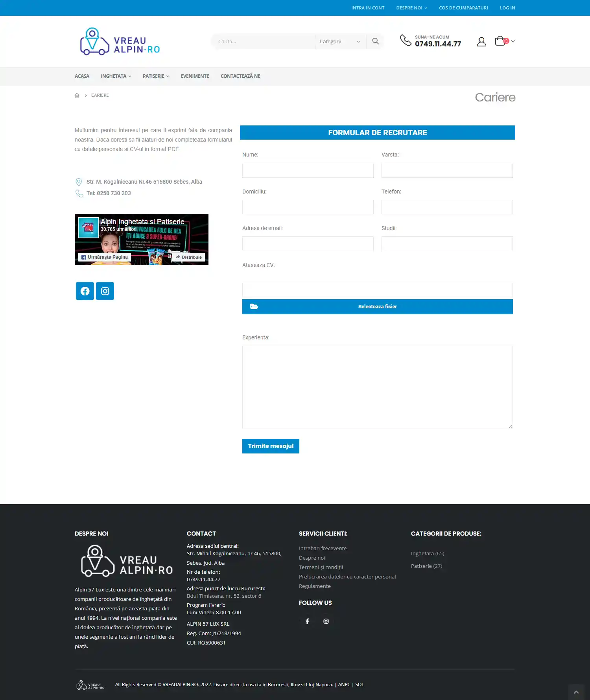
Task: Click the home breadcrumb icon
Action: (x=77, y=95)
